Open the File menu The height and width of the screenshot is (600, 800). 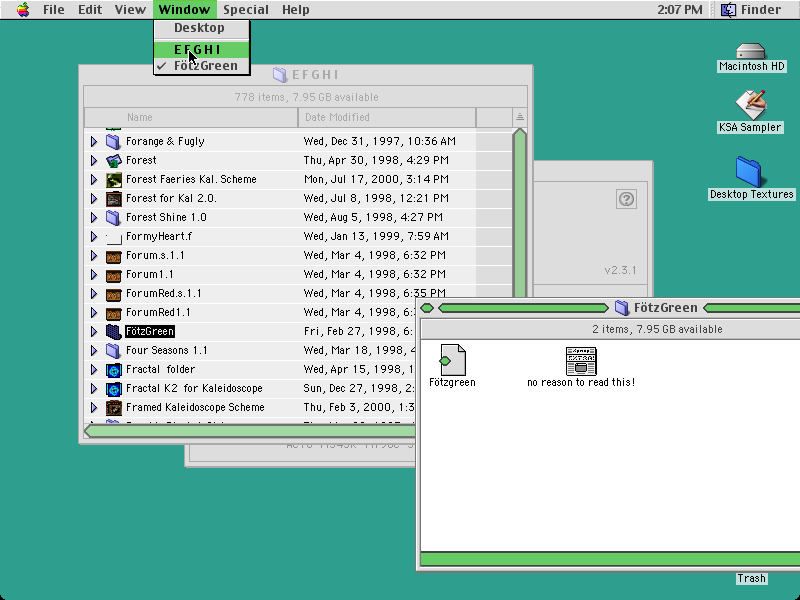pyautogui.click(x=54, y=10)
